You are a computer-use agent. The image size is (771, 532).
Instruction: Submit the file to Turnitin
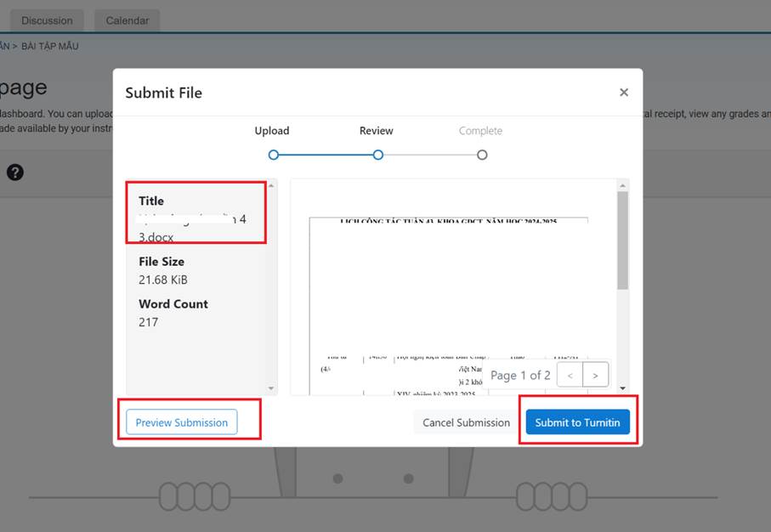tap(577, 422)
